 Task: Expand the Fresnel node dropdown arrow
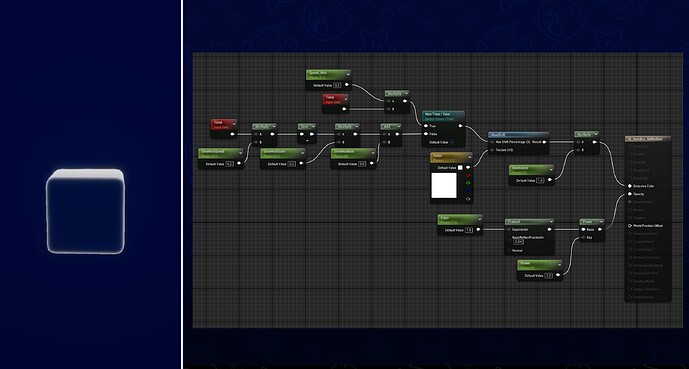tap(551, 222)
